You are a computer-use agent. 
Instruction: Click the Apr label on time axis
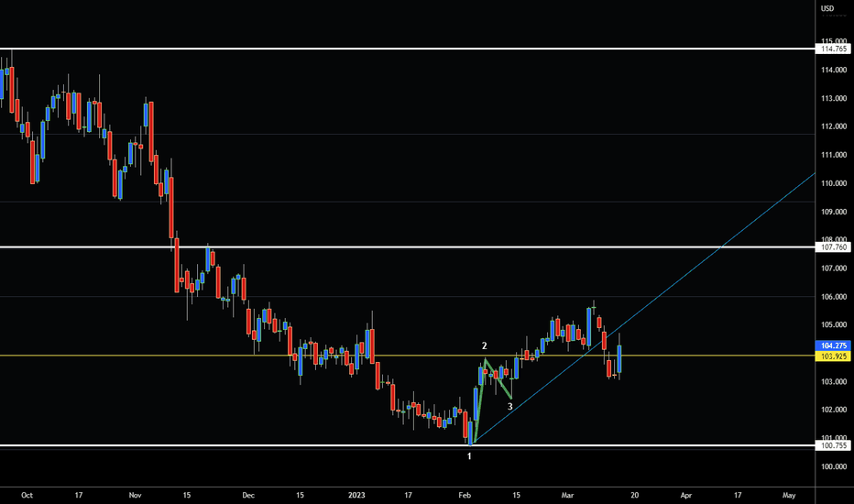[x=686, y=495]
